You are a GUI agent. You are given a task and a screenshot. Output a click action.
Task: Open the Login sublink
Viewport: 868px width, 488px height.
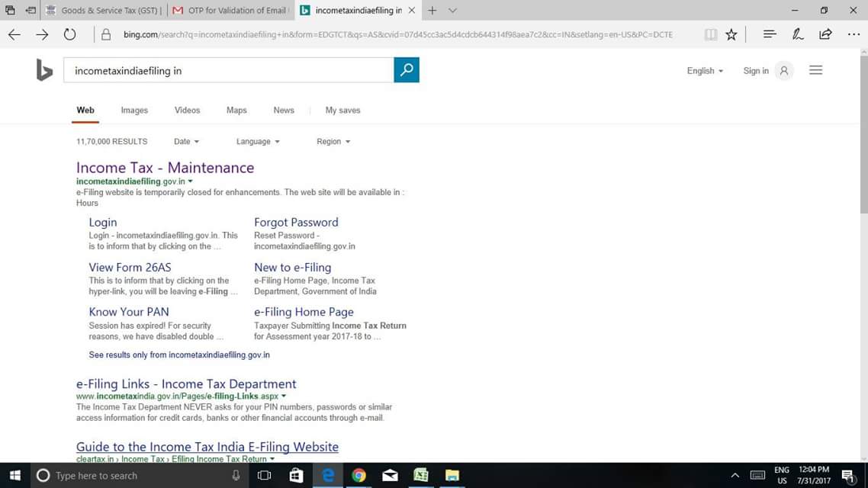(103, 223)
